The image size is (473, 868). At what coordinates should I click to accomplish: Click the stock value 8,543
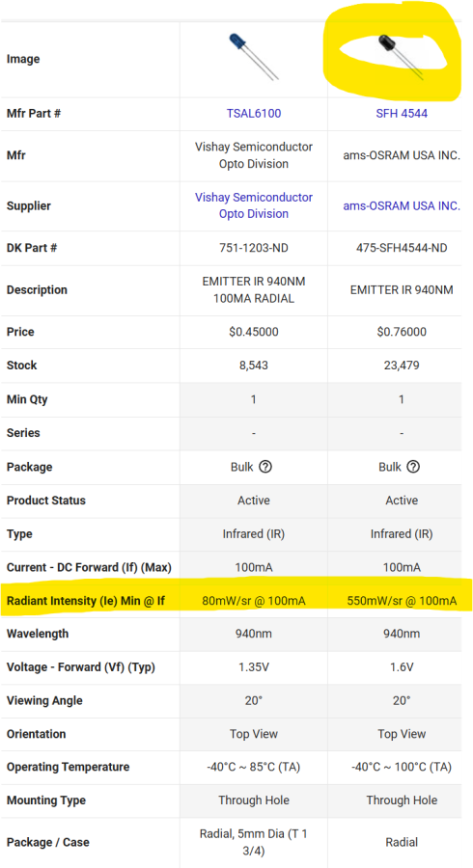[x=254, y=366]
